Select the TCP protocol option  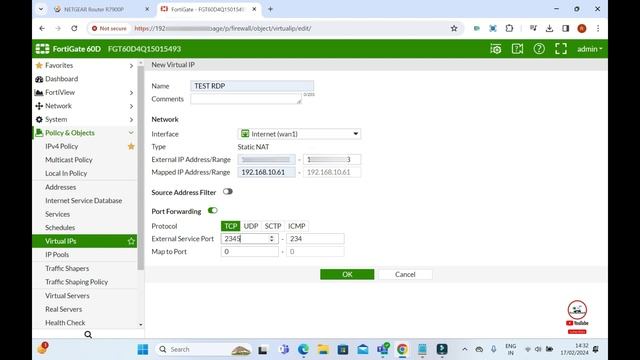tap(230, 226)
